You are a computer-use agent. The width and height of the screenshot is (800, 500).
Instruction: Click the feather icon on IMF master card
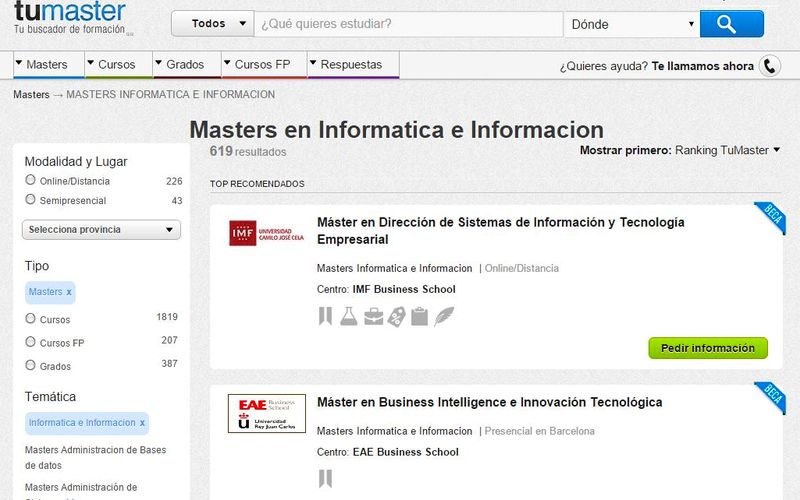pos(444,316)
